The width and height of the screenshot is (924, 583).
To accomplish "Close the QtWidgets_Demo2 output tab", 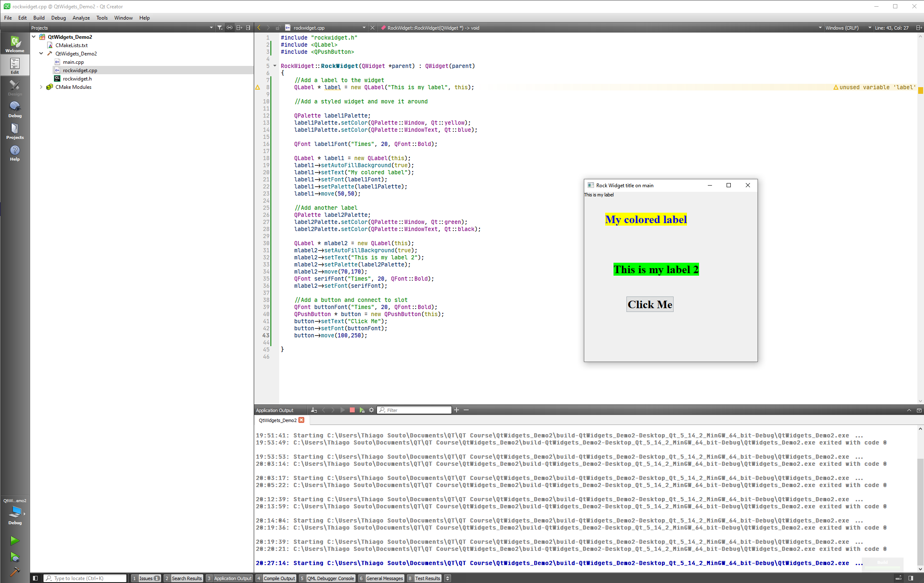I will coord(301,420).
